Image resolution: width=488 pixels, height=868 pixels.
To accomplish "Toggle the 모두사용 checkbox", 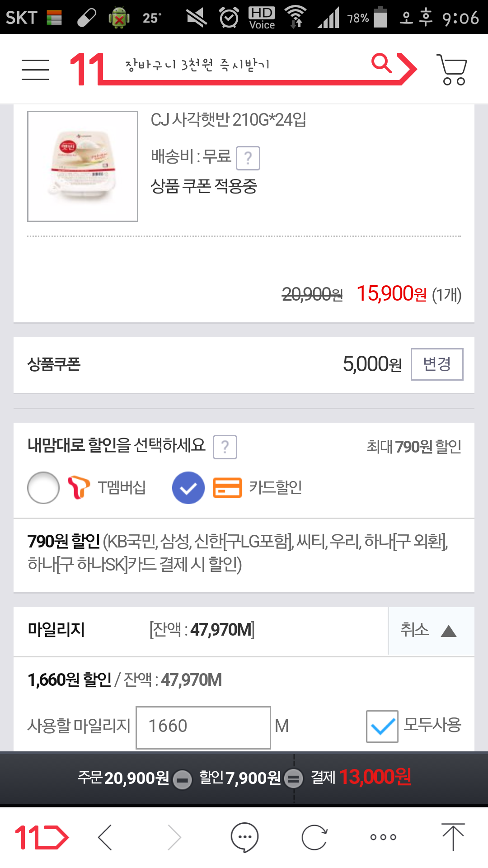I will (382, 726).
